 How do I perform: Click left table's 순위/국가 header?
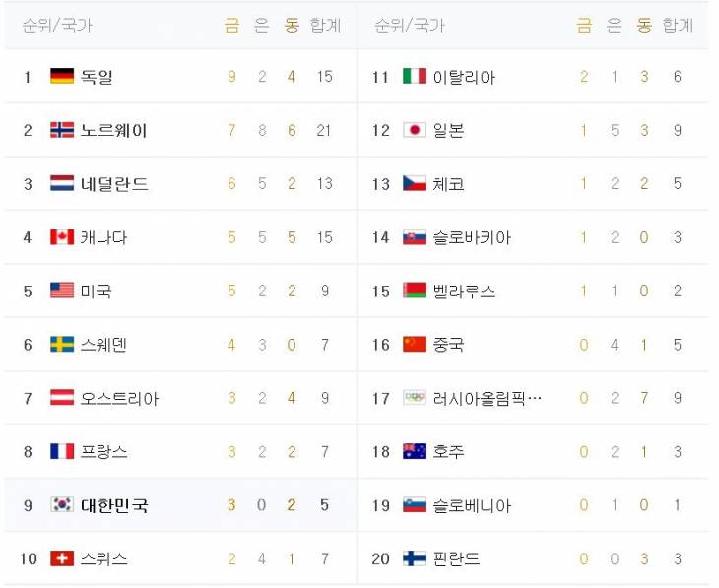(x=57, y=26)
